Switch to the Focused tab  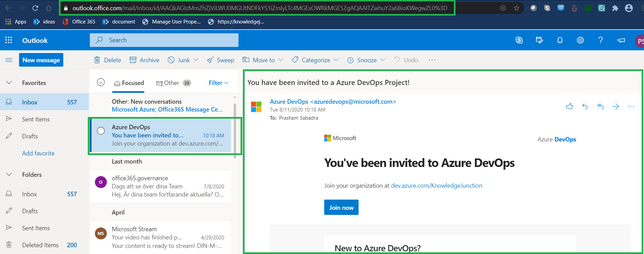[129, 83]
